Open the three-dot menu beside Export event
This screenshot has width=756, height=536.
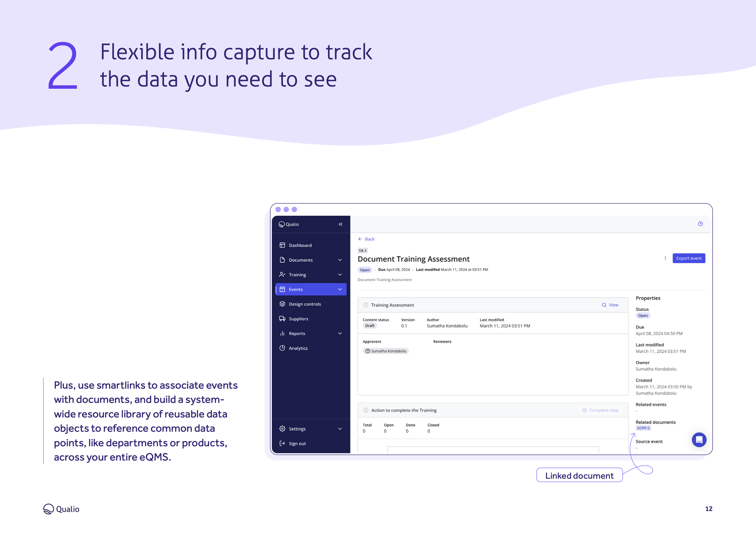[665, 258]
